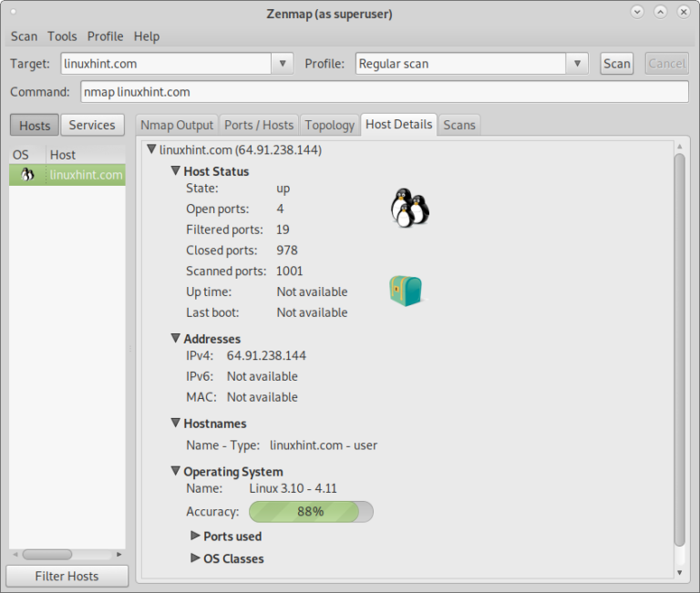Click the MAC 'Not available' value
The image size is (700, 593).
(x=262, y=396)
